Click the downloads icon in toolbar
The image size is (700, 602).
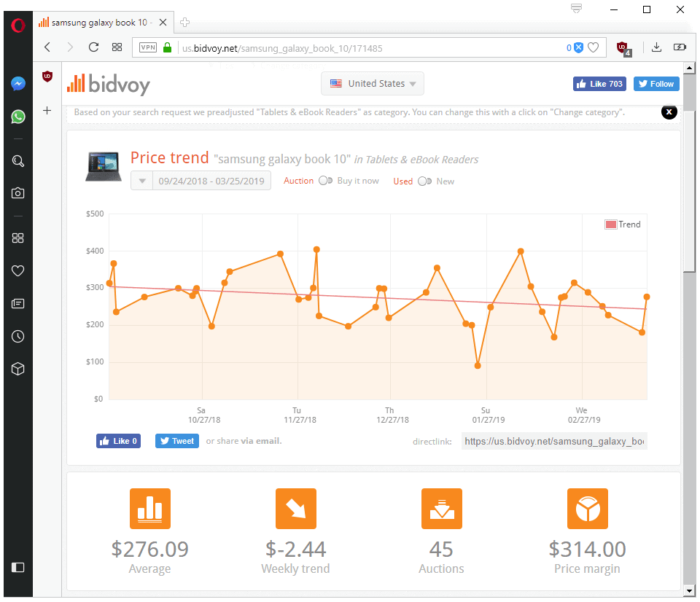point(656,47)
